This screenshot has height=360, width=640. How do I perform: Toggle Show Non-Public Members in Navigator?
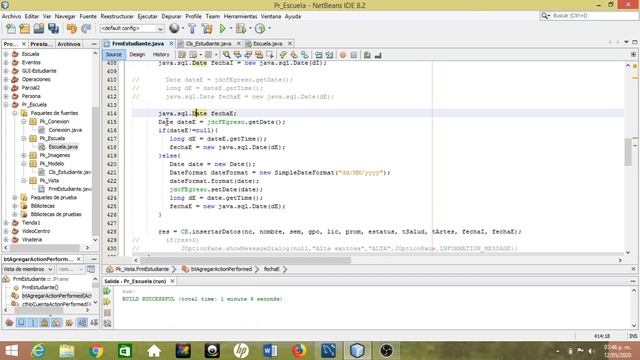pyautogui.click(x=45, y=323)
